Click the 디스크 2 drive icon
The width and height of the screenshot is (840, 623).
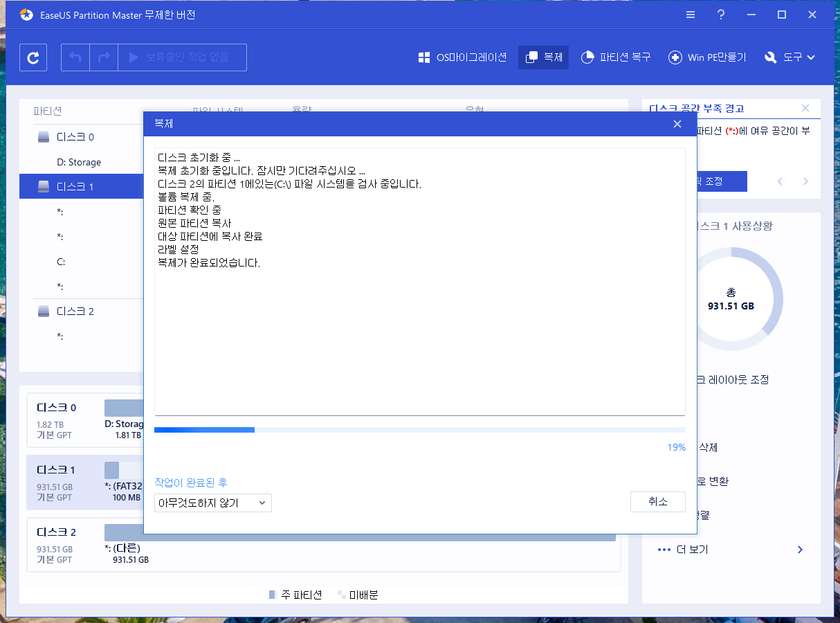[x=44, y=311]
